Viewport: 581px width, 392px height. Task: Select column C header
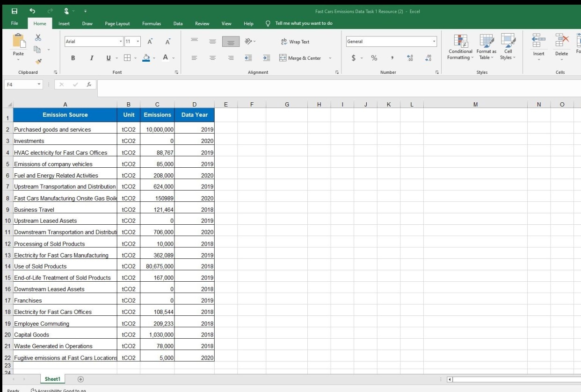point(157,105)
